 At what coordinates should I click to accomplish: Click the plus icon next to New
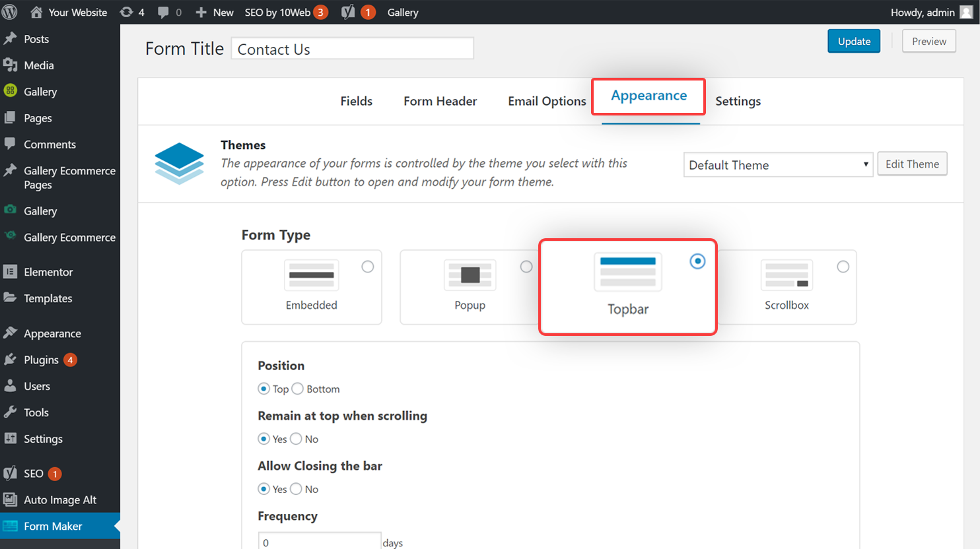click(x=201, y=13)
